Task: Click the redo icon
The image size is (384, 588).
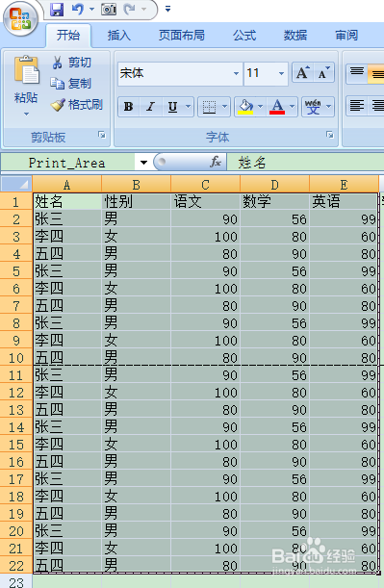Action: (129, 9)
